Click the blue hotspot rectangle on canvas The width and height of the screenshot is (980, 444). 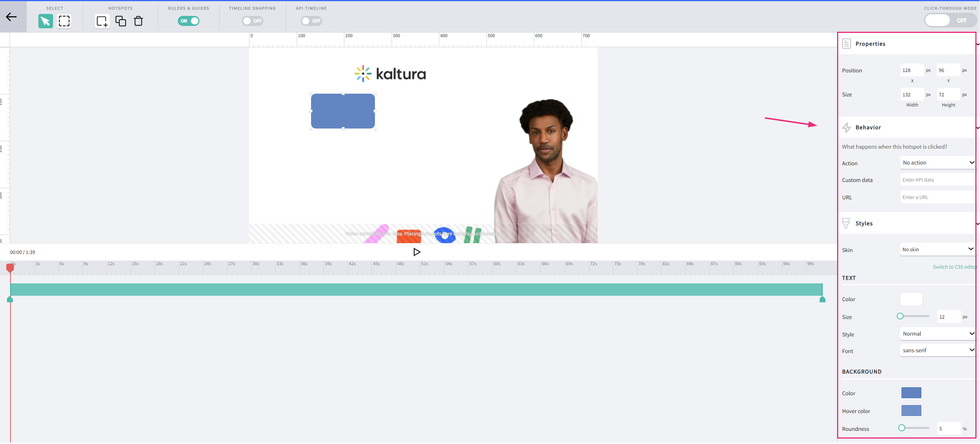coord(343,111)
